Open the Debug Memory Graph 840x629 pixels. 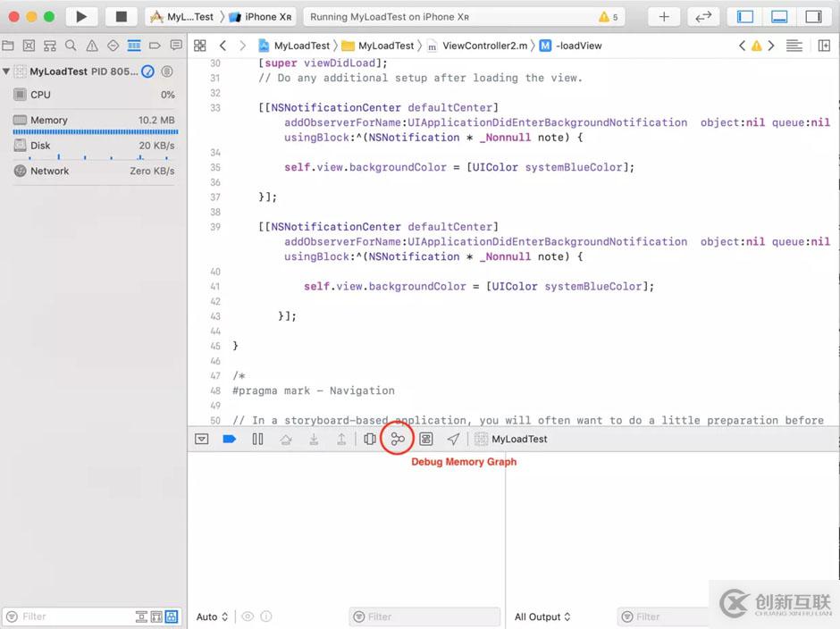(398, 439)
